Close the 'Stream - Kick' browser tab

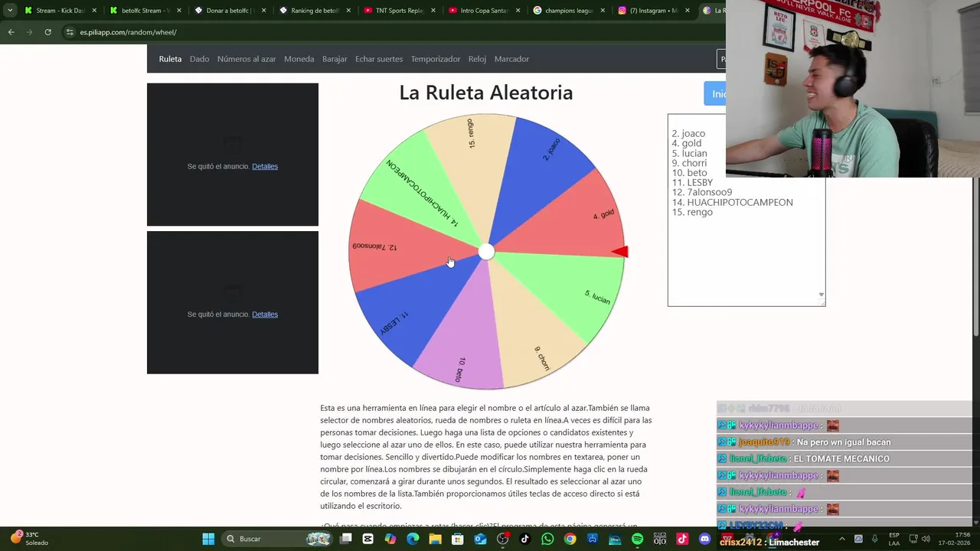tap(94, 11)
